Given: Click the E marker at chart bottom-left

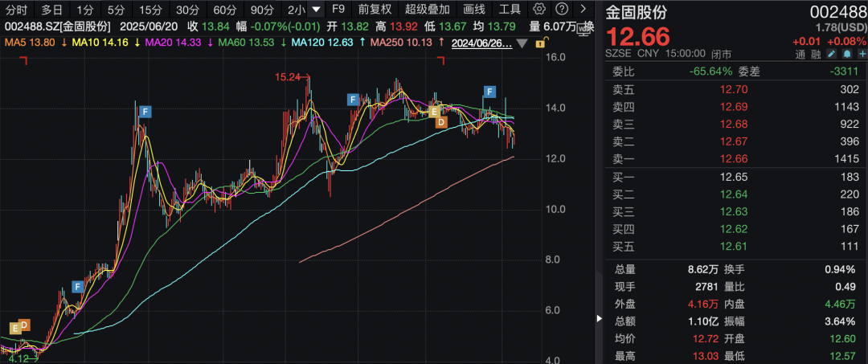Looking at the screenshot, I should point(14,327).
